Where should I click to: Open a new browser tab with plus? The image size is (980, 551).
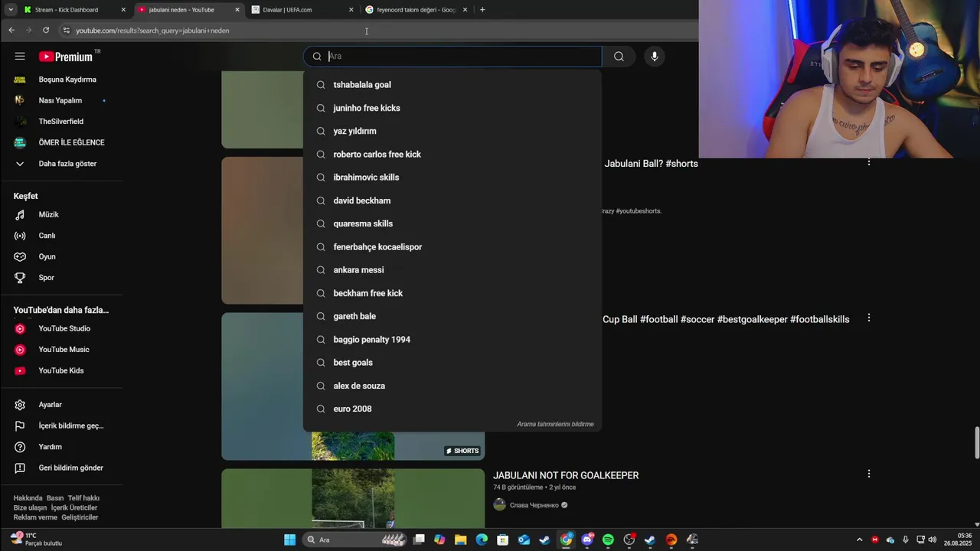click(x=482, y=10)
